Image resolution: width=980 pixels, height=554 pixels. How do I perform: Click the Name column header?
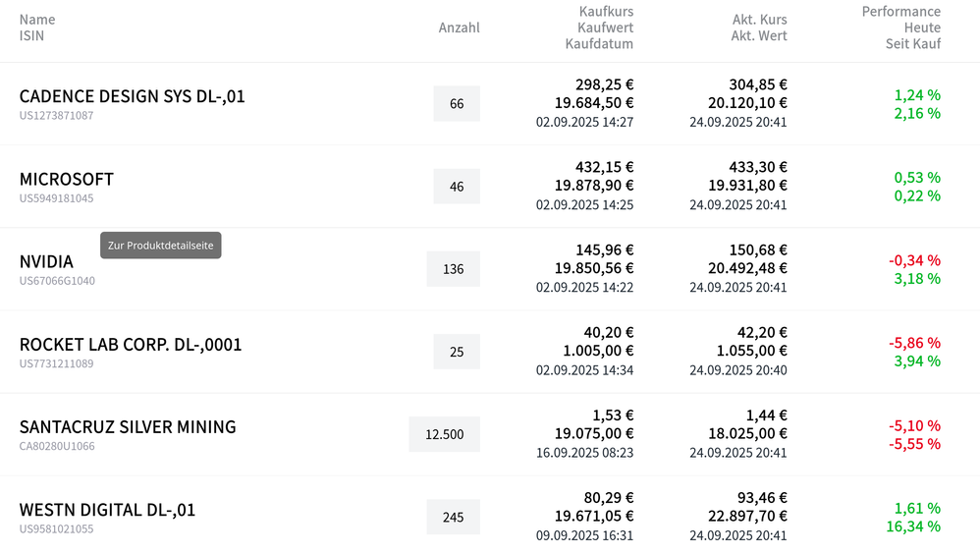pos(37,20)
